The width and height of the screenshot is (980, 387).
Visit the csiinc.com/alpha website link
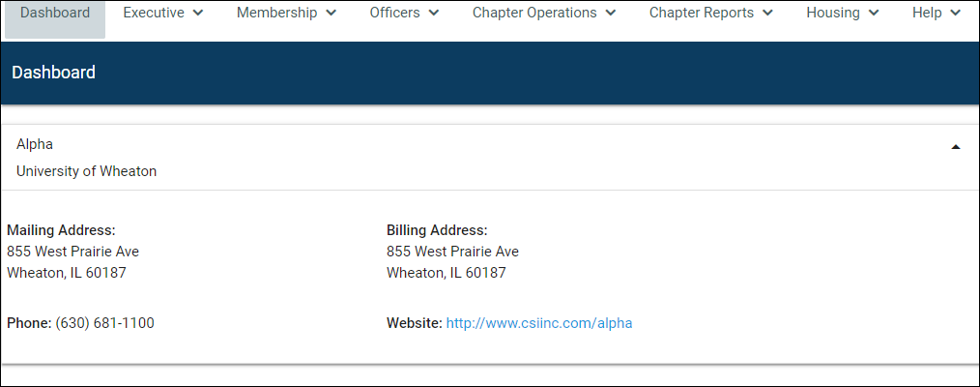(x=538, y=323)
